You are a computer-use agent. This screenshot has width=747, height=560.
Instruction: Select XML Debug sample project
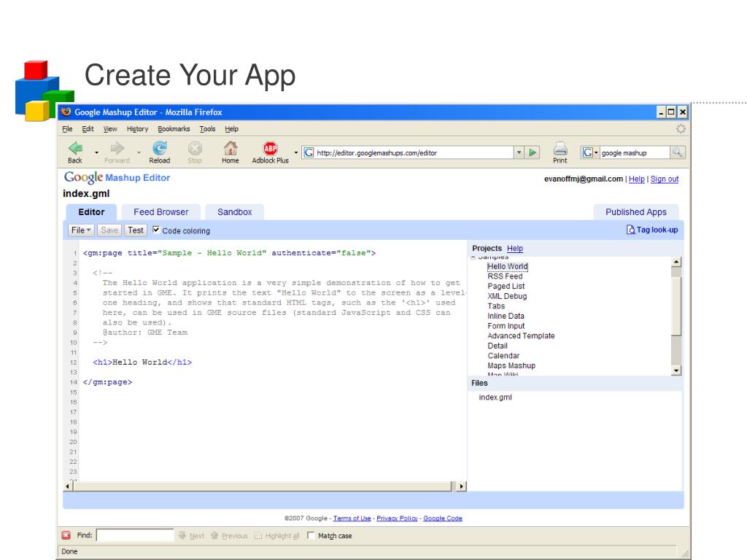coord(508,296)
